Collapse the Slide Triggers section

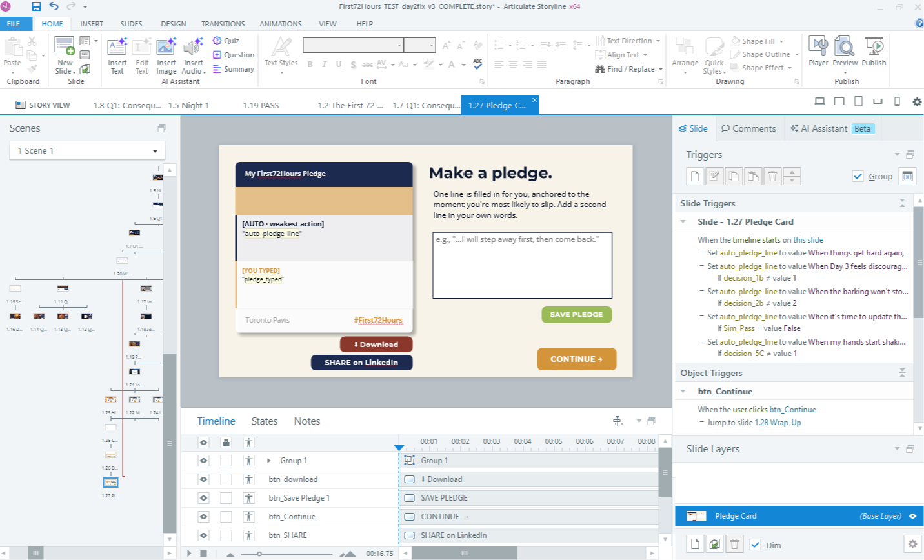(902, 203)
